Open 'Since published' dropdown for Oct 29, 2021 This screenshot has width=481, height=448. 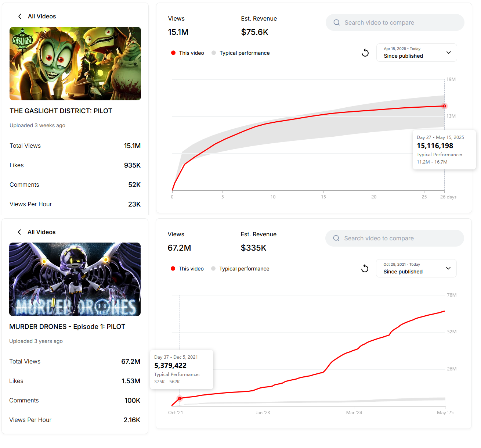pyautogui.click(x=416, y=268)
